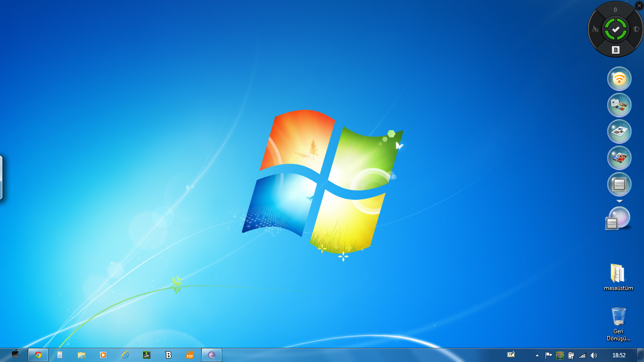Click the green colored-grid tray icon
The image size is (644, 362).
560,355
